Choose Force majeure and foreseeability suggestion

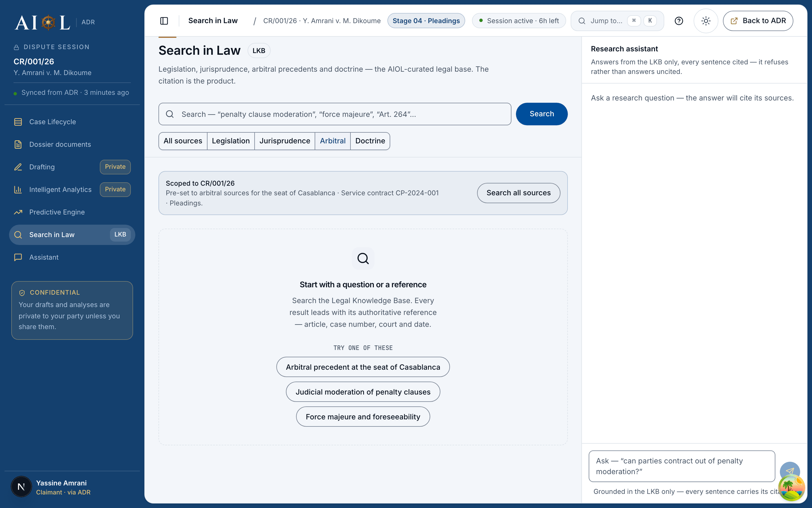tap(363, 417)
